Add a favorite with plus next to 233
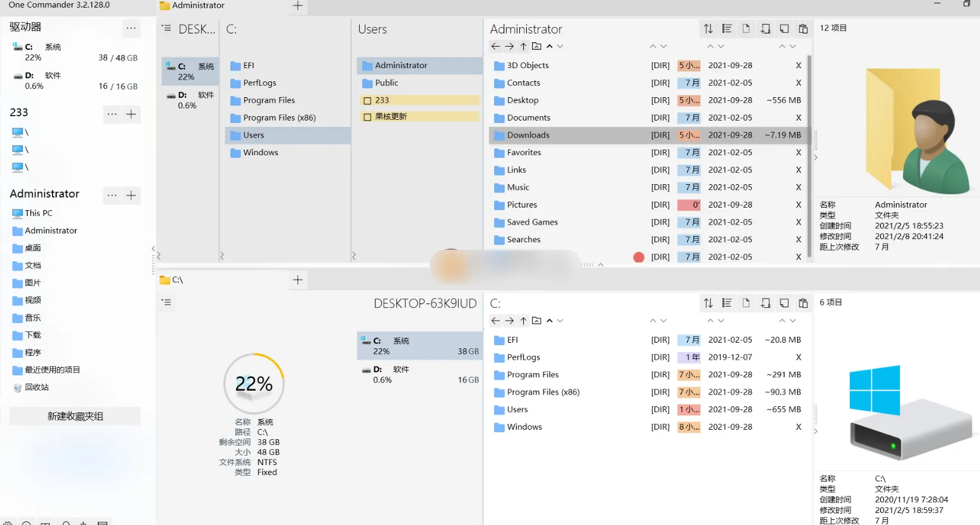The height and width of the screenshot is (525, 980). click(x=131, y=114)
